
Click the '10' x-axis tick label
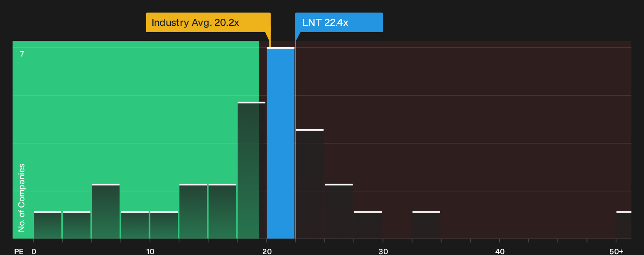[150, 251]
